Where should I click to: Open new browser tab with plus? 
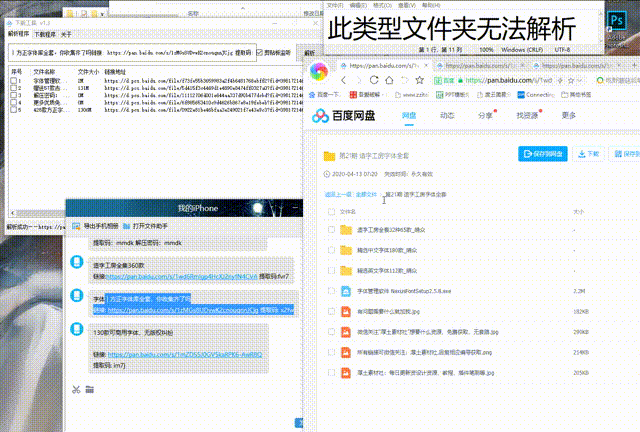635,65
